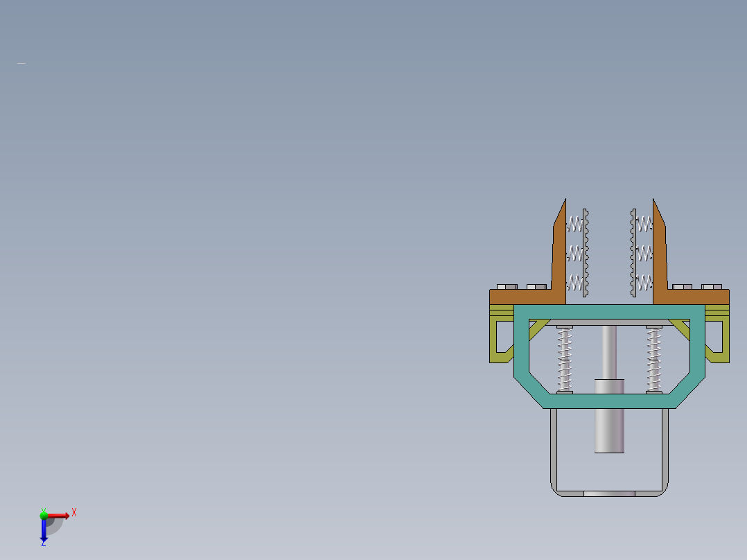Viewport: 747px width, 560px height.
Task: Click the blue Z axis arrow of the triad
Action: [x=44, y=531]
